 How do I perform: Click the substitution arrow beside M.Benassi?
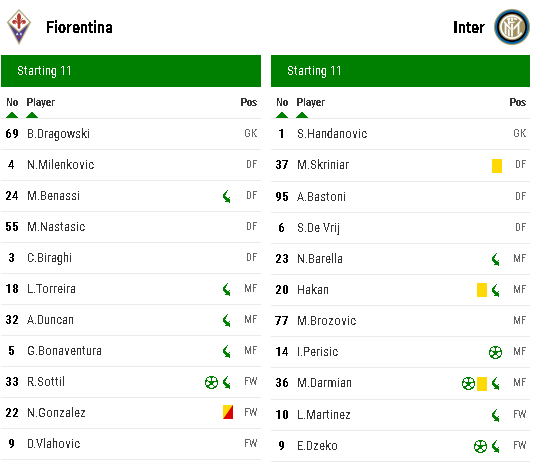227,196
